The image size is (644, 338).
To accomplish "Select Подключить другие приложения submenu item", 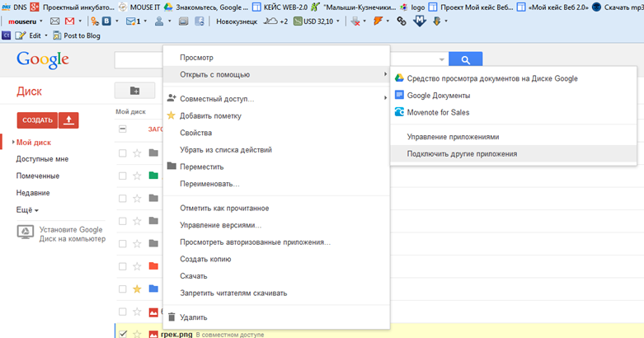I will coord(514,153).
